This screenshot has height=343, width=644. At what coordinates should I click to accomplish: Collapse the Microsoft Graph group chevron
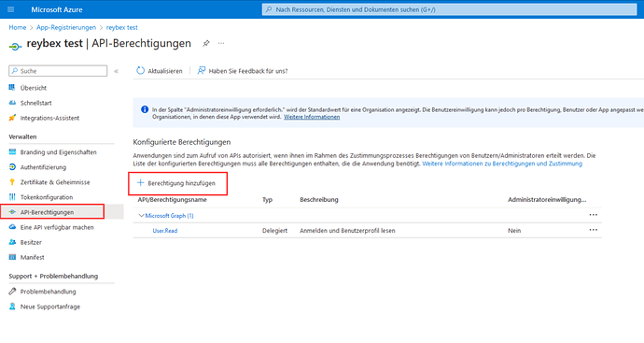141,216
